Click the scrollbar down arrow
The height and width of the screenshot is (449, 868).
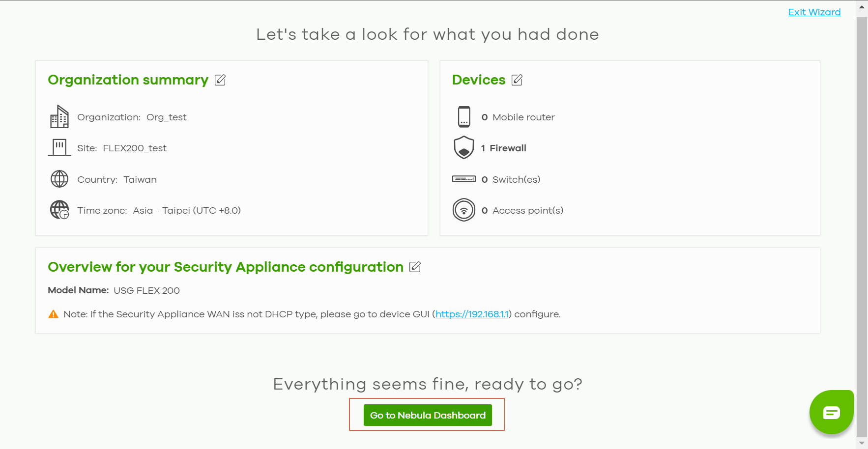(862, 443)
